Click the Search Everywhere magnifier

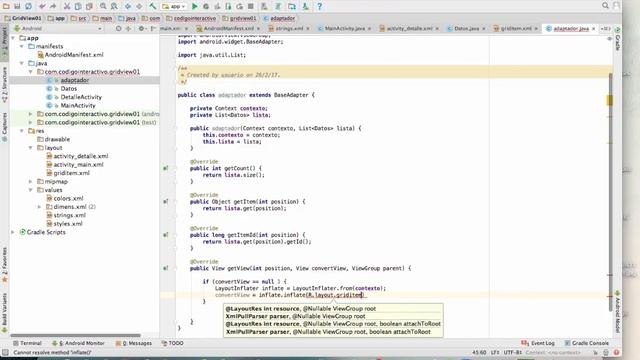(x=605, y=5)
